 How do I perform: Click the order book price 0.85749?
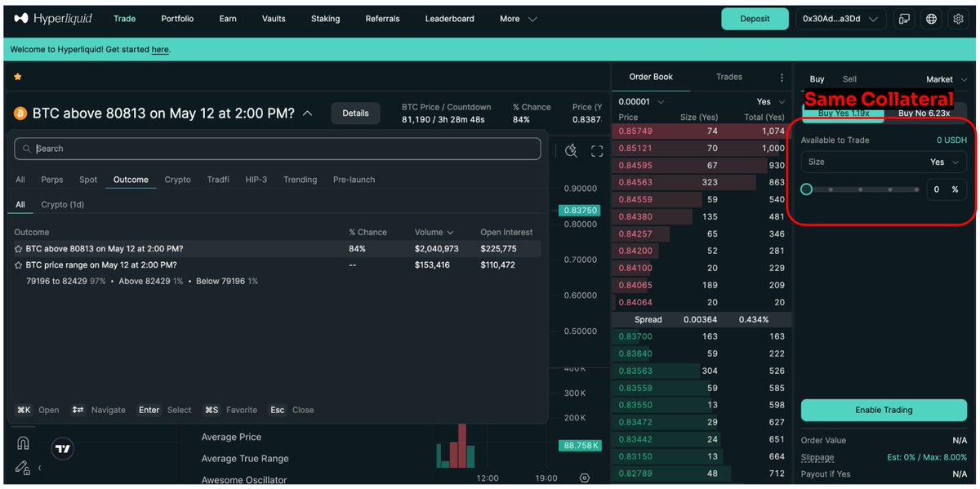pyautogui.click(x=635, y=131)
